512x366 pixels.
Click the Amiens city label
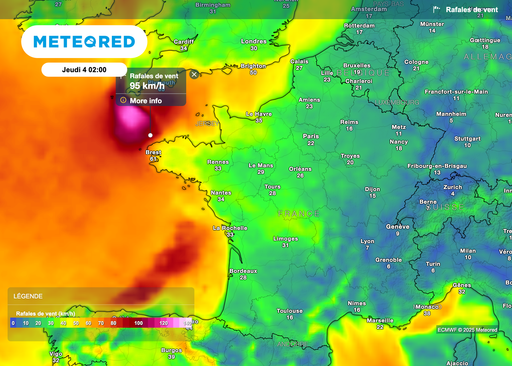[309, 100]
